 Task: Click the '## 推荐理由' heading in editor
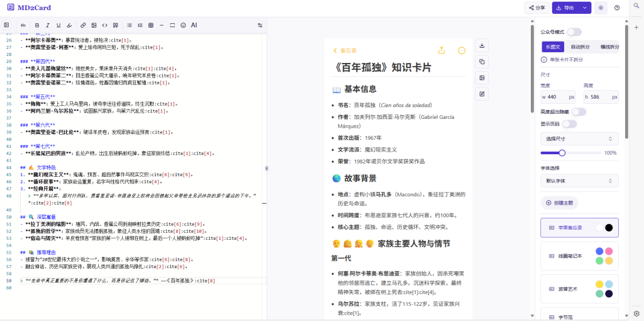[x=38, y=252]
